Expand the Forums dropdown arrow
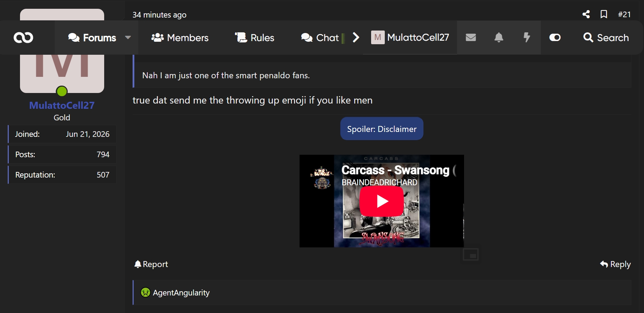 (128, 37)
